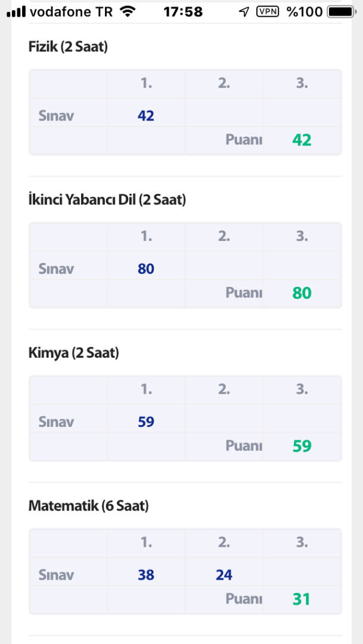This screenshot has width=363, height=644.
Task: Tap the green Matematik final score 31
Action: click(x=302, y=599)
